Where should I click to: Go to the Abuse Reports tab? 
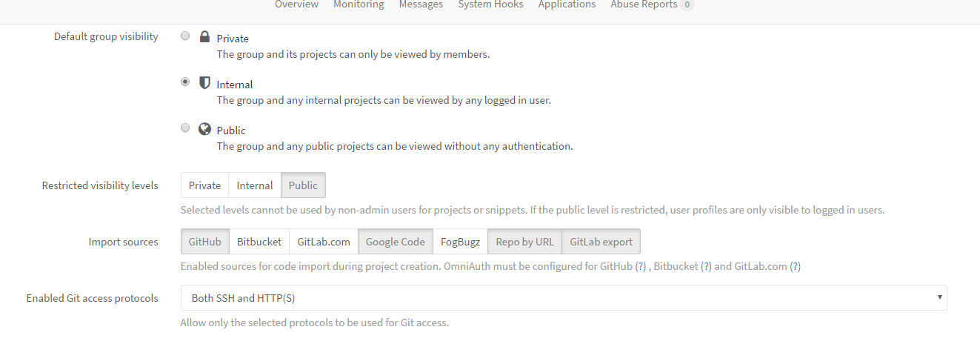643,4
